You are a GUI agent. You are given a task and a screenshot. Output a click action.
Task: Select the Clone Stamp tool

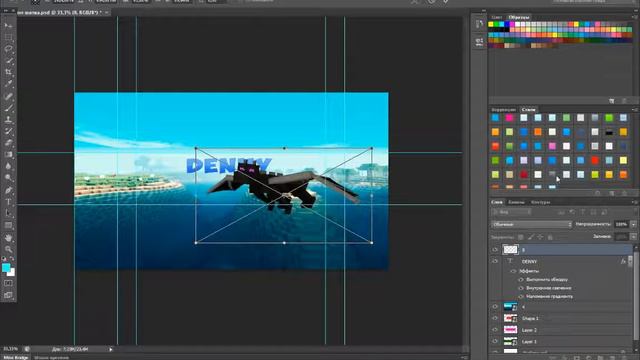tap(8, 120)
